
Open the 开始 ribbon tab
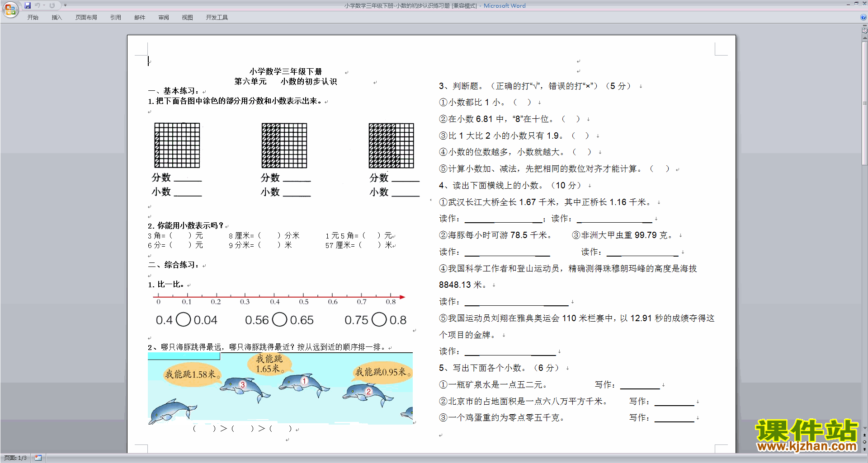click(33, 18)
